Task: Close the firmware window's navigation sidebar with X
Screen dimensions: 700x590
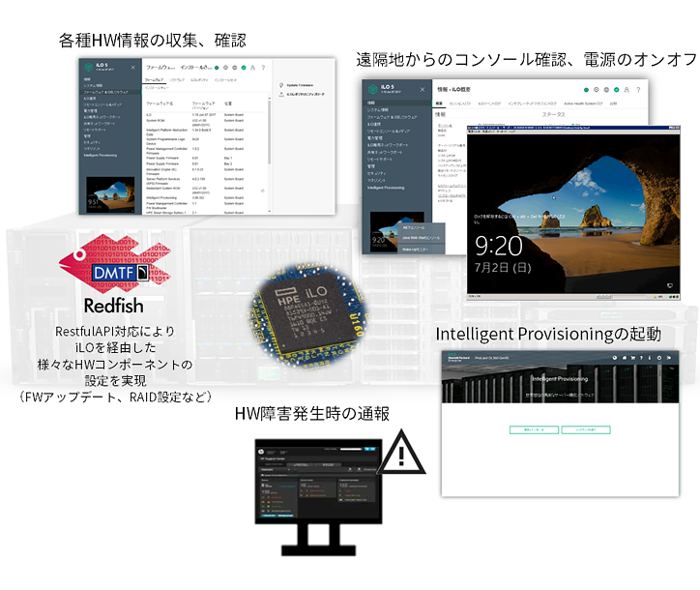Action: click(x=132, y=68)
